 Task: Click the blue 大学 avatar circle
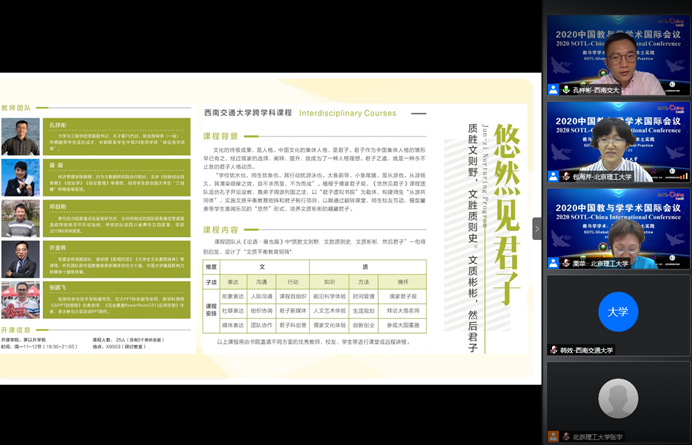(x=617, y=311)
